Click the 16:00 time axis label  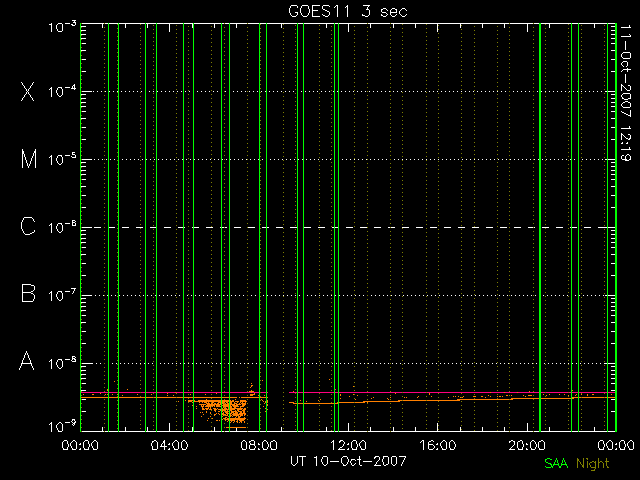click(438, 444)
